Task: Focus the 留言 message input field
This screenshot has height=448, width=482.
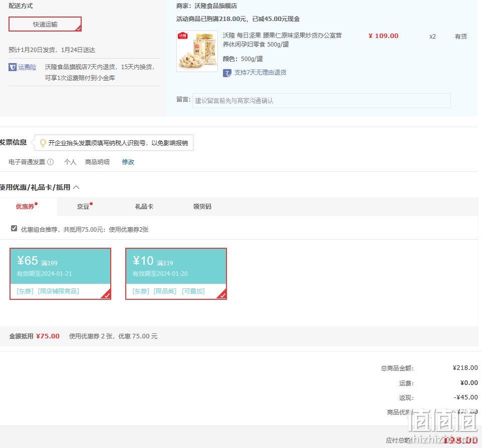Action: pyautogui.click(x=321, y=101)
